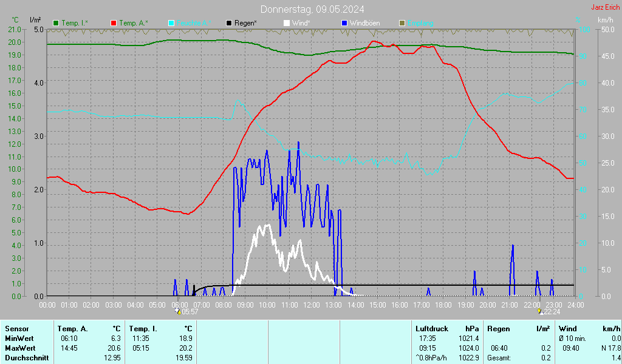Select the 'Temp. A.*' legend label
This screenshot has width=622, height=364.
coord(134,24)
